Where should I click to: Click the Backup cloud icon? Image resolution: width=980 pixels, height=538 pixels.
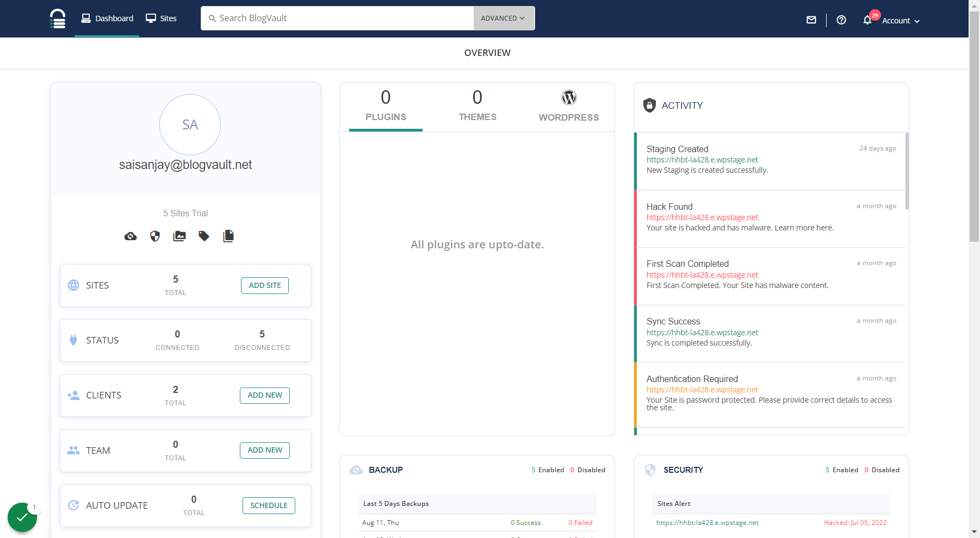(356, 470)
